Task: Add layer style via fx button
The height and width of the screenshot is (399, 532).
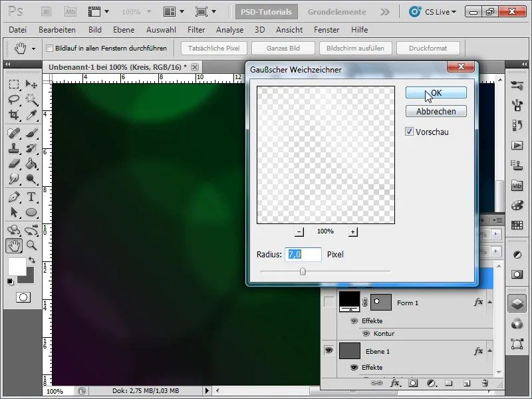Action: coord(394,384)
